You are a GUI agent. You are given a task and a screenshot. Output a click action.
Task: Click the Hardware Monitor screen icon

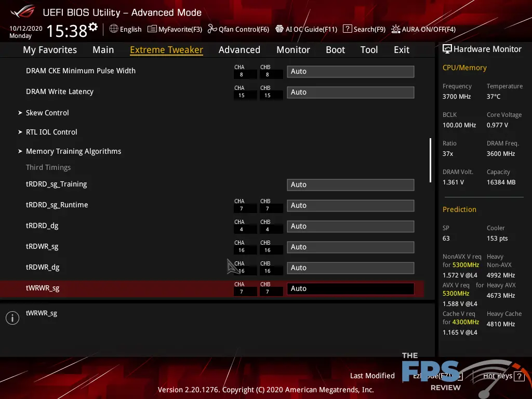(x=447, y=49)
